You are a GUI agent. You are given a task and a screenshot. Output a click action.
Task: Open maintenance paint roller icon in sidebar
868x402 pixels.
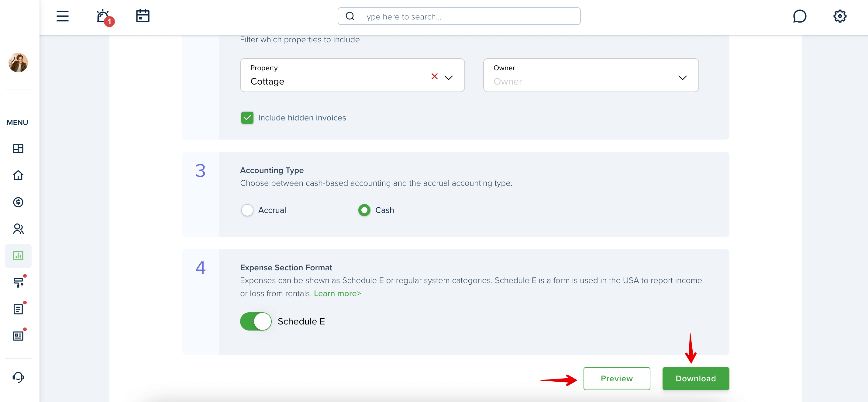[19, 282]
